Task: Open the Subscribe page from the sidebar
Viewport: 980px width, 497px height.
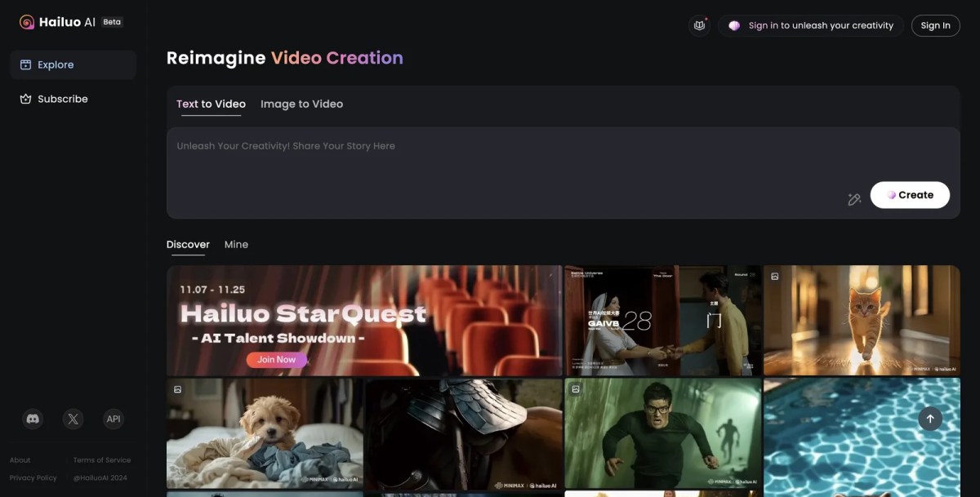Action: 62,99
